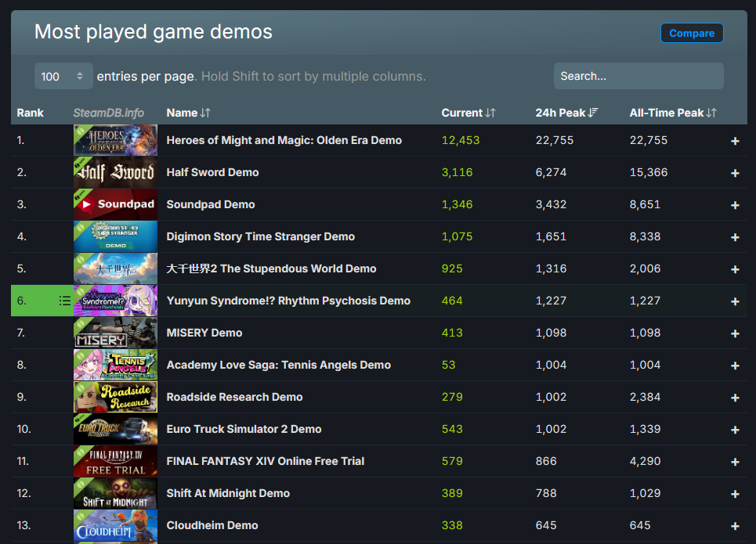Click the Stupendous World thumbnail image
The height and width of the screenshot is (544, 756).
click(x=115, y=268)
